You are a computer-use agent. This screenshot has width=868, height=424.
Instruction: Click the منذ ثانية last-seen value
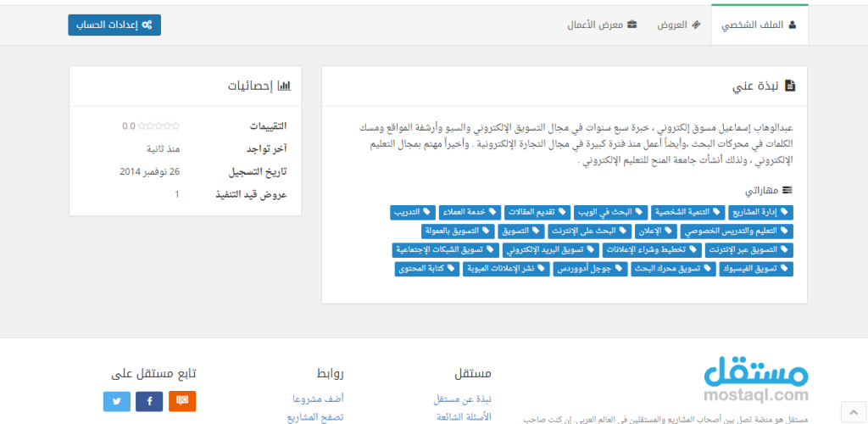(164, 149)
